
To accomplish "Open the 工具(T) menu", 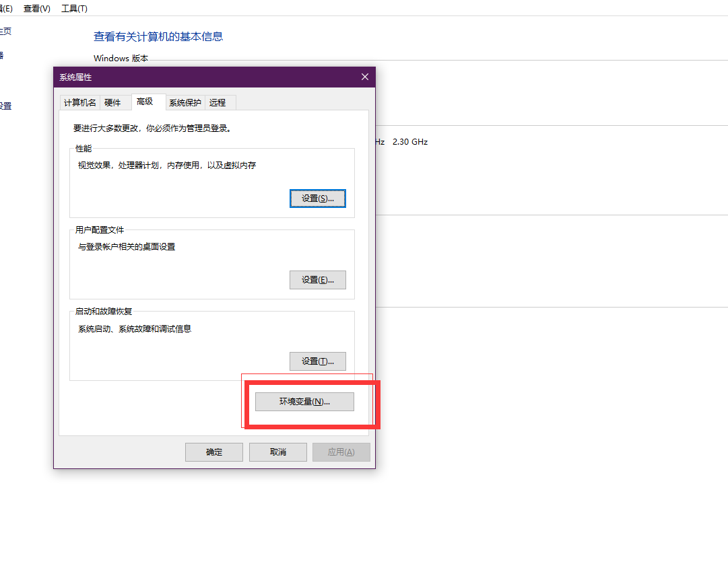I will 74,9.
